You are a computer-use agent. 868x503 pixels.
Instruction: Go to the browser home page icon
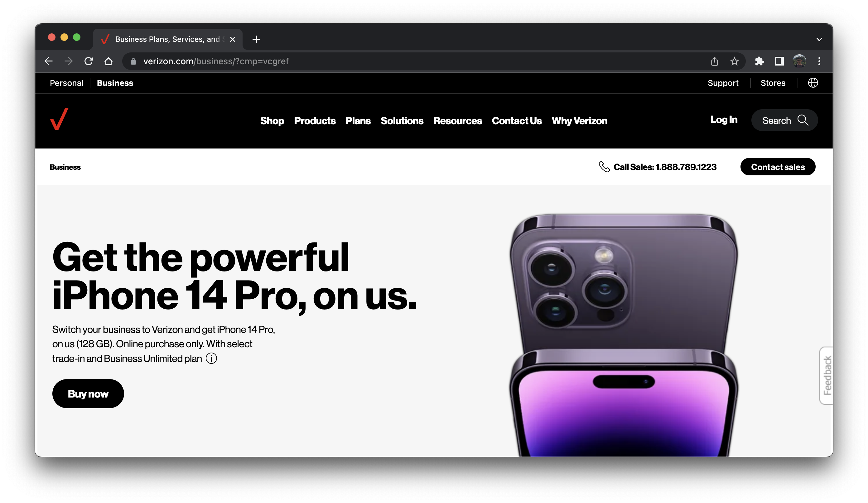(x=109, y=61)
